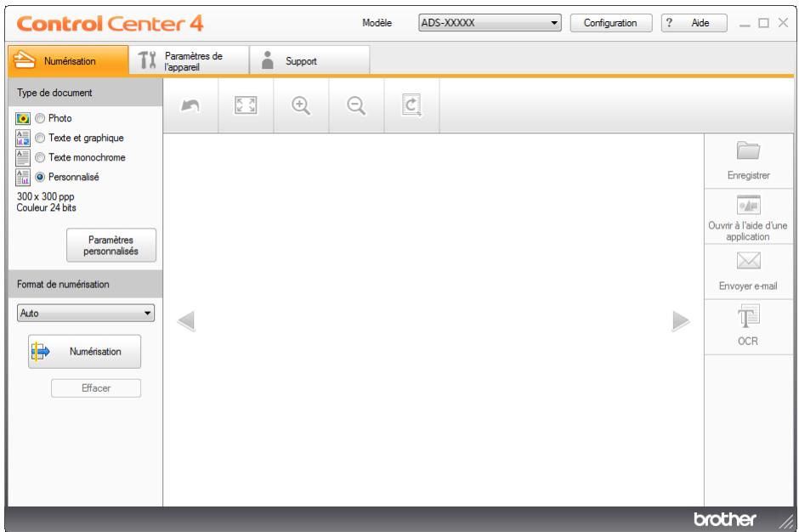The image size is (799, 532).
Task: Switch to the Numérisation tab
Action: click(x=68, y=60)
